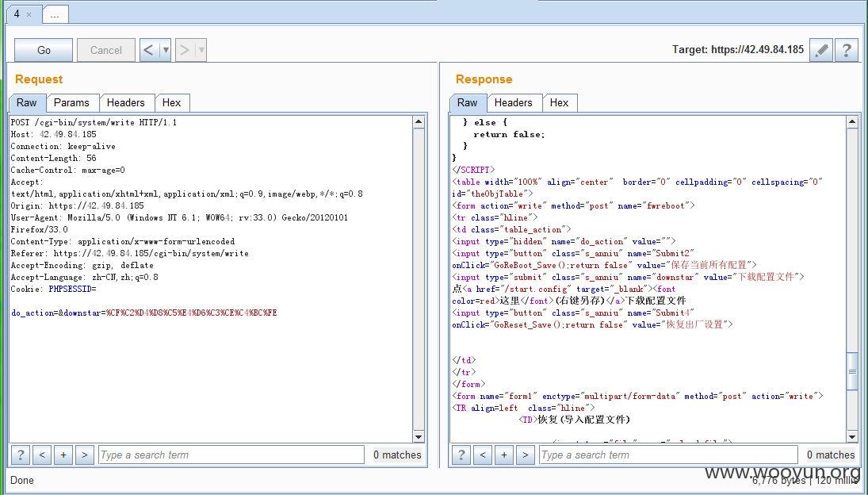Edit target with the pencil icon

tap(821, 50)
